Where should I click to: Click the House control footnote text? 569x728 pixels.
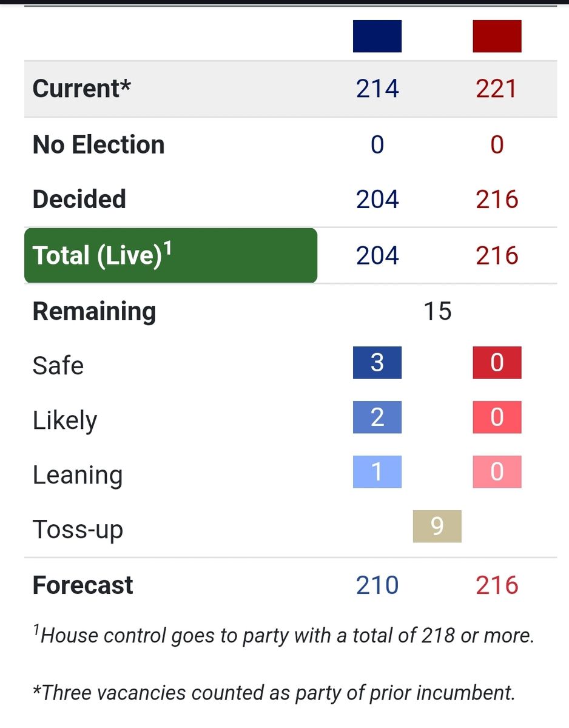point(284,635)
